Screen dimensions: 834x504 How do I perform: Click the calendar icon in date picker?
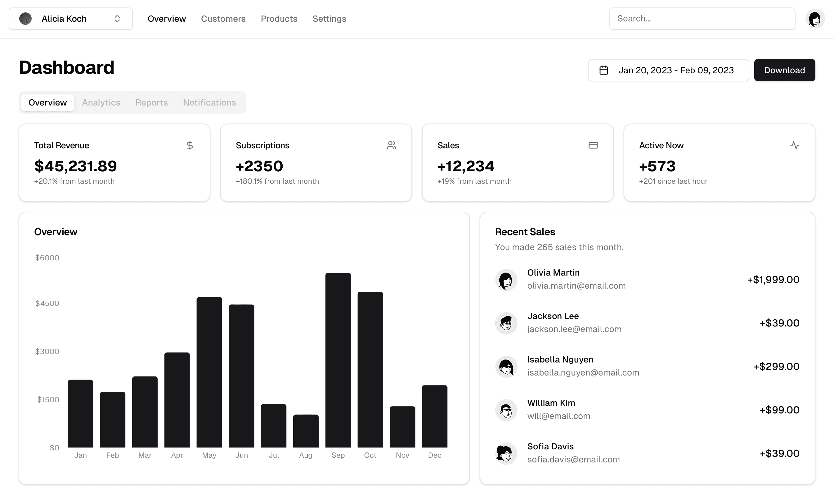click(603, 70)
